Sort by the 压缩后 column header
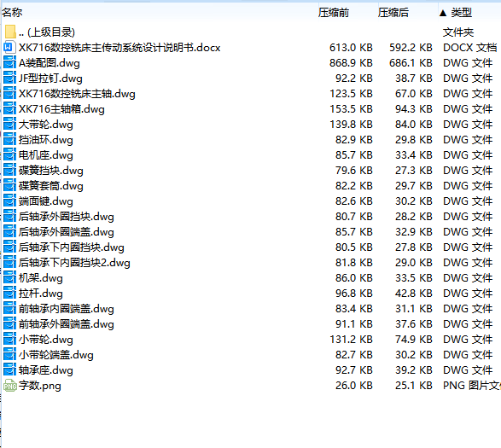Image resolution: width=501 pixels, height=448 pixels. coord(393,13)
